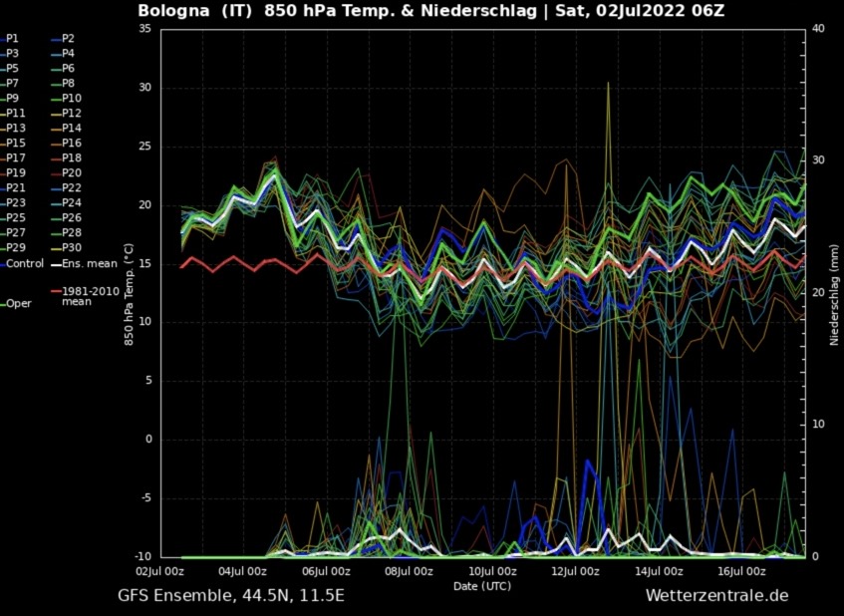Click the 850 hPa Temp. axis title
The width and height of the screenshot is (844, 616).
(129, 293)
